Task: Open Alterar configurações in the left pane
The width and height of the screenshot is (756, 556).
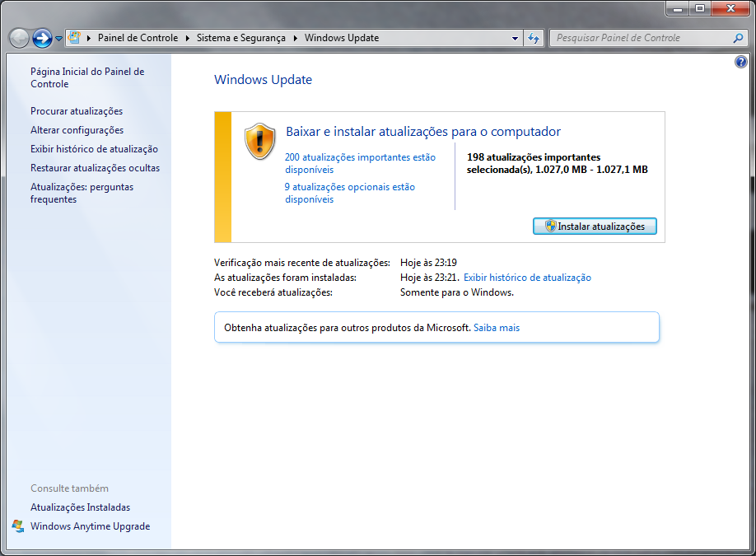Action: 77,130
